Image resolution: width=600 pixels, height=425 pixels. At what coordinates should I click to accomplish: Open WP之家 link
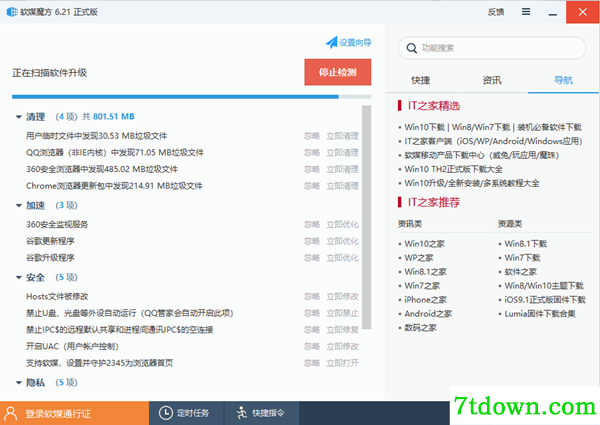419,258
